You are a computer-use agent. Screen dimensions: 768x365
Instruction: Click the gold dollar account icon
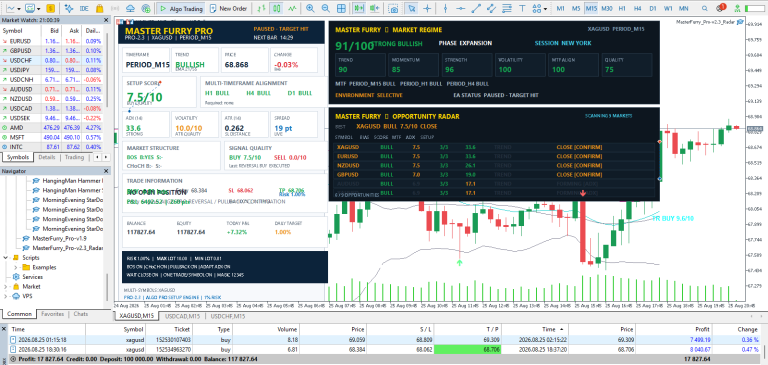coord(50,8)
